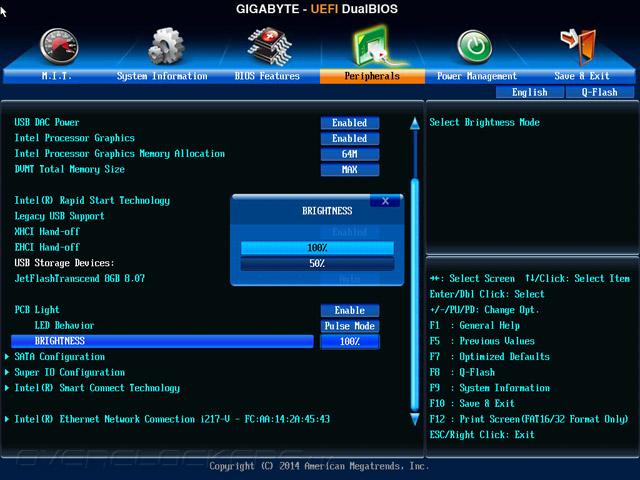
Task: Click the Power Management green power icon
Action: pos(474,47)
